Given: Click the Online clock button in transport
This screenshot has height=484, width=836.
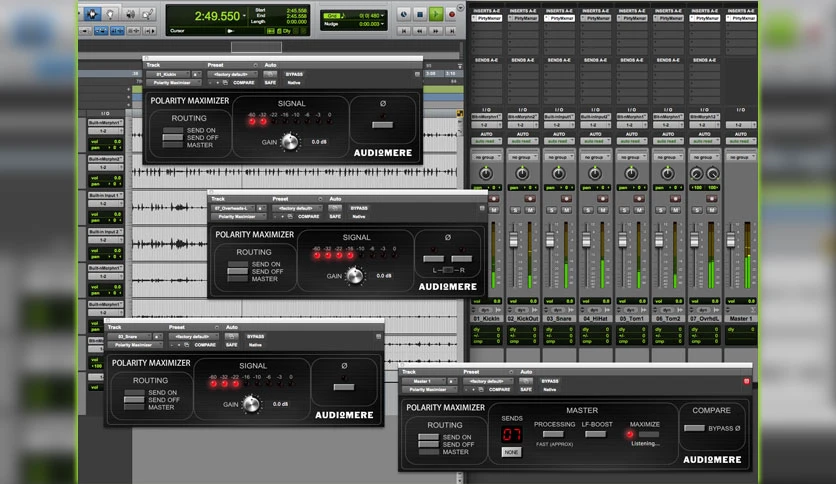Looking at the screenshot, I should (x=404, y=14).
